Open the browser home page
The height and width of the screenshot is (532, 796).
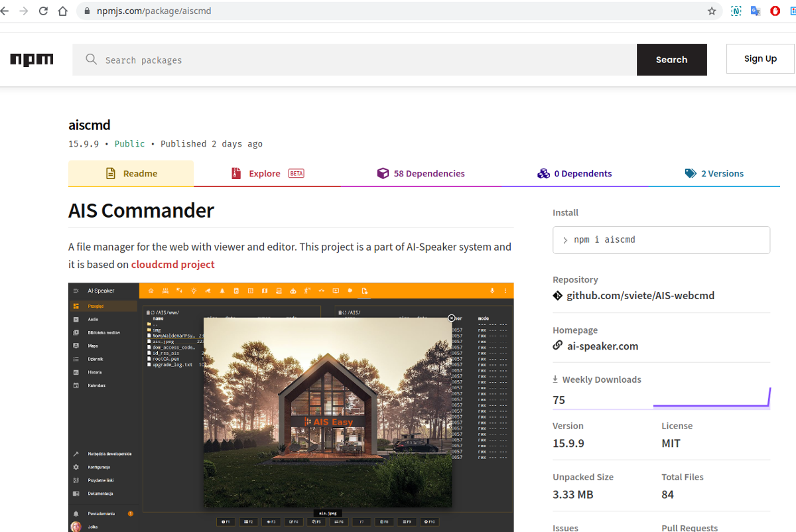[x=63, y=11]
